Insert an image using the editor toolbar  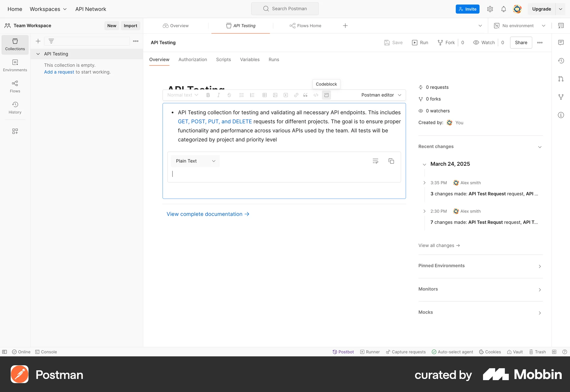click(275, 95)
